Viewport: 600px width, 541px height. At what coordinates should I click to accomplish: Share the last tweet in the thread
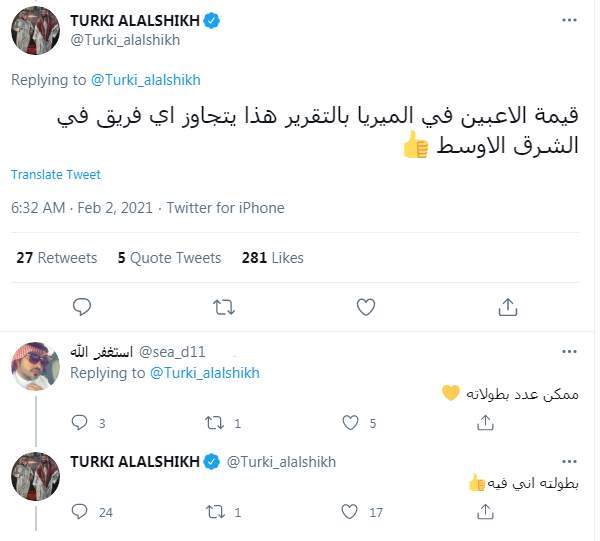coord(485,512)
